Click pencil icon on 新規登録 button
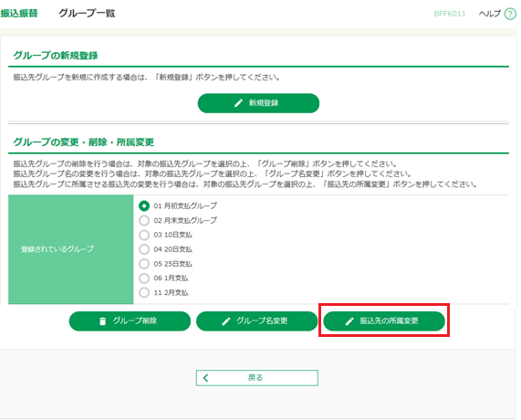 (238, 103)
